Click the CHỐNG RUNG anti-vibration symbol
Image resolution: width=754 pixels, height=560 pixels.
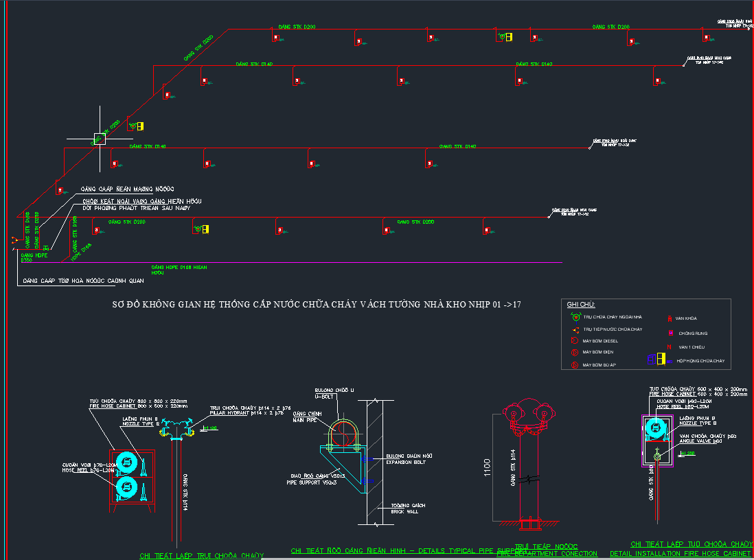click(670, 333)
